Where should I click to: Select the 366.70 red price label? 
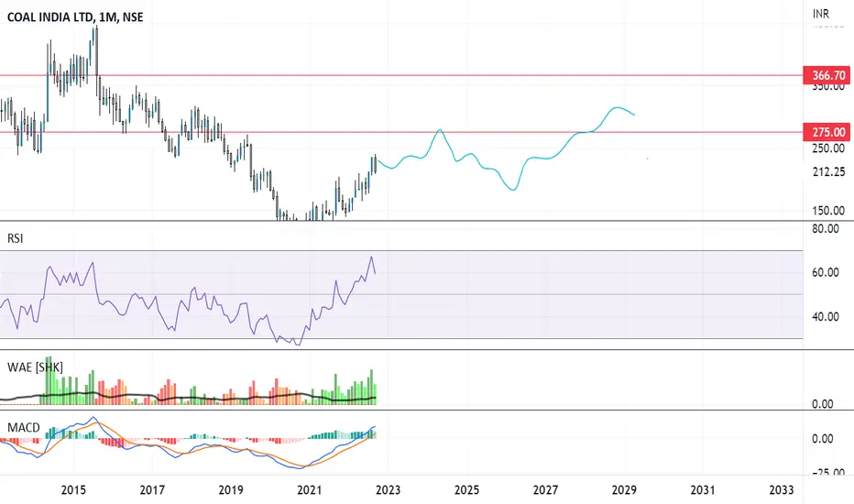point(827,75)
